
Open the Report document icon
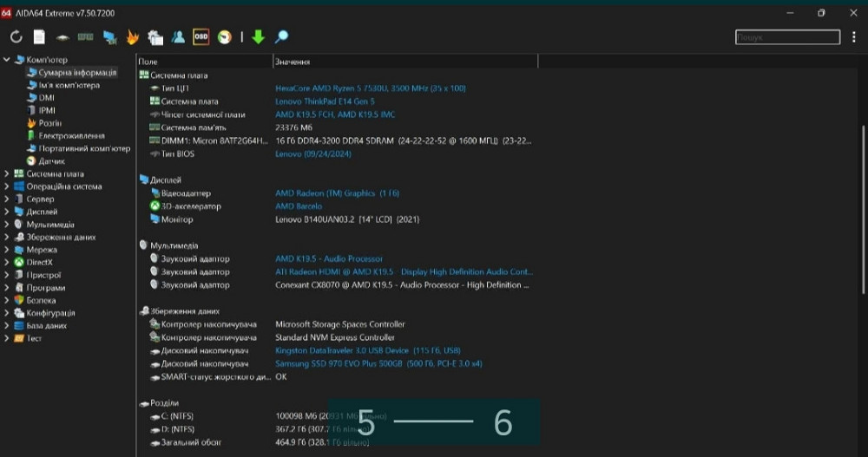coord(39,37)
